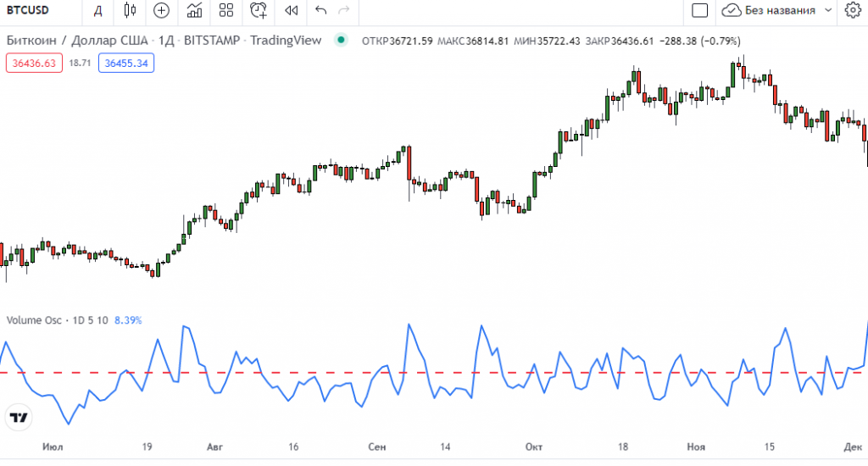Click the BITSTAMP exchange name in title
This screenshot has height=466, width=868.
point(212,41)
